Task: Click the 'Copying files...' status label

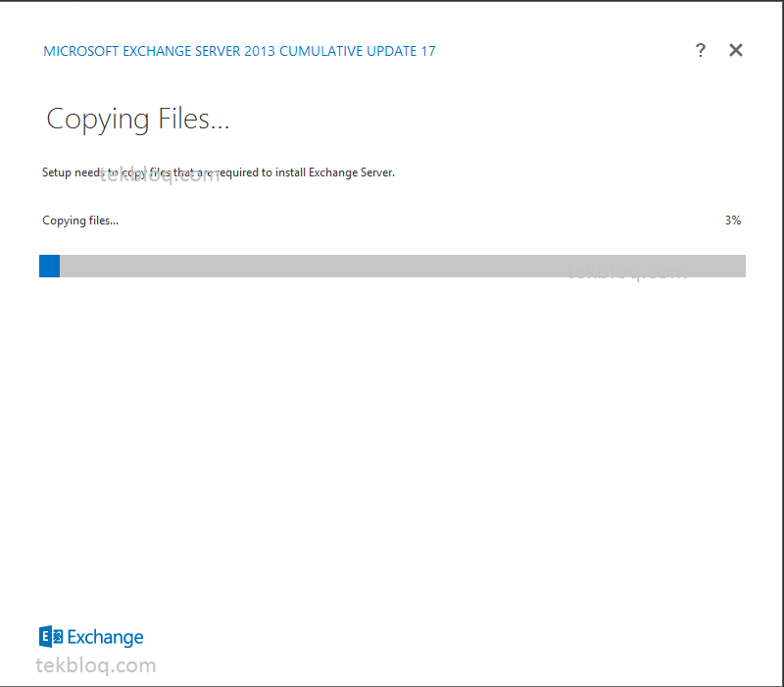Action: point(80,221)
